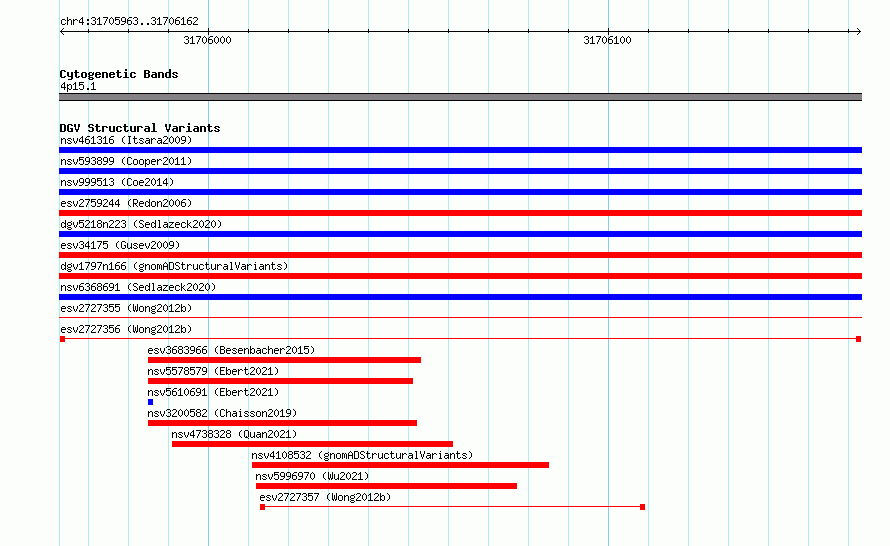The height and width of the screenshot is (546, 890).
Task: Click the DGV Structural Variants track title
Action: coord(140,128)
